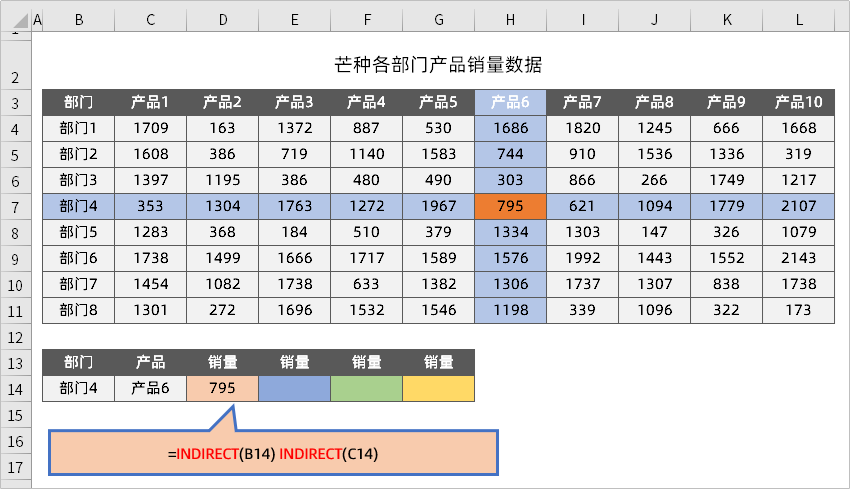Click the narrow column A header
Screen dimensions: 850x489
[x=37, y=19]
